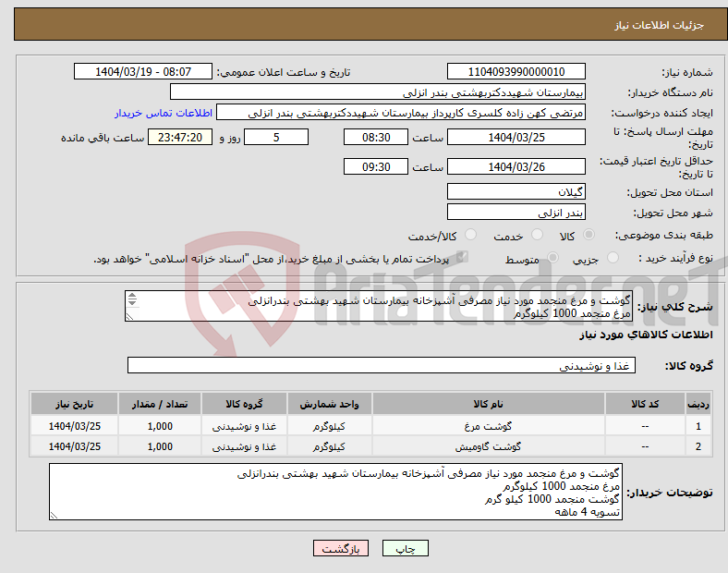Click the price validity date 1404/03/26 field
The height and width of the screenshot is (573, 728).
click(x=516, y=166)
